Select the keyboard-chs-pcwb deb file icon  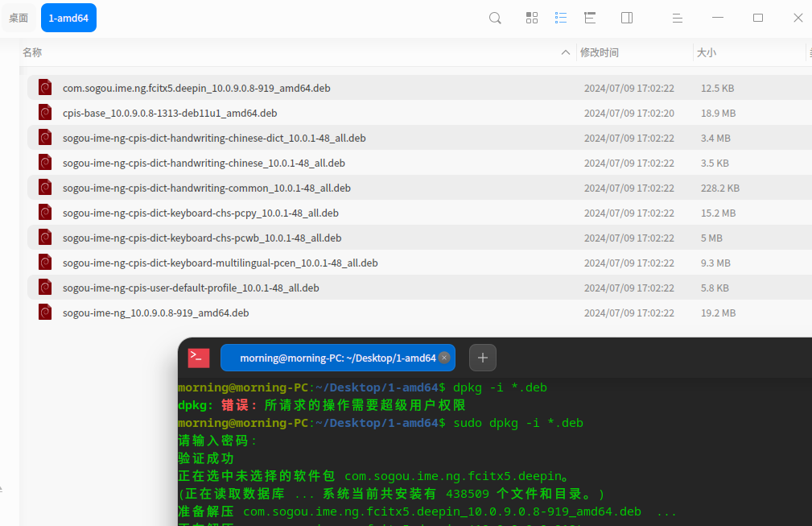pos(45,238)
